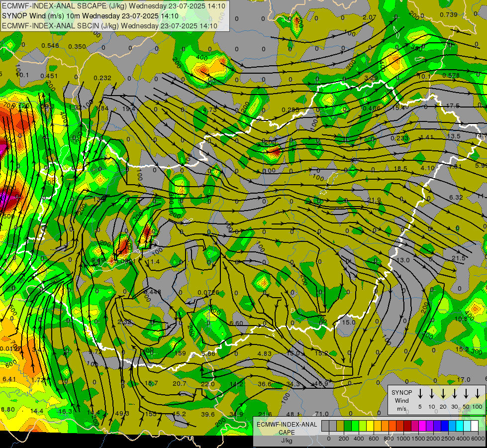Click the SYNOP wind arrow above 10
The image size is (487, 448).
click(432, 394)
